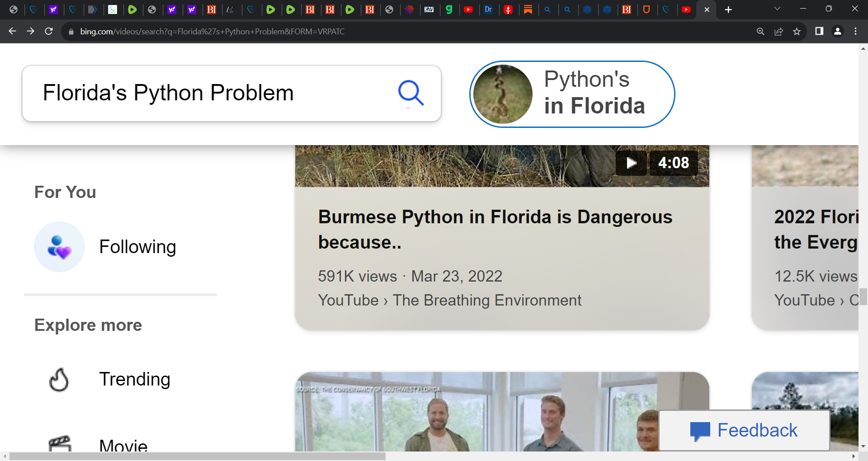Click the snake thumbnail in the suggestion pill

pyautogui.click(x=503, y=94)
